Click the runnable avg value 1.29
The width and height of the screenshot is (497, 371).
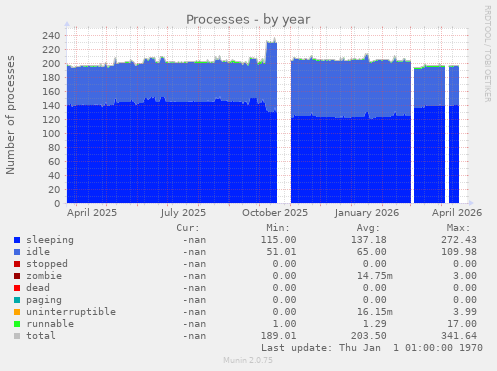(375, 324)
